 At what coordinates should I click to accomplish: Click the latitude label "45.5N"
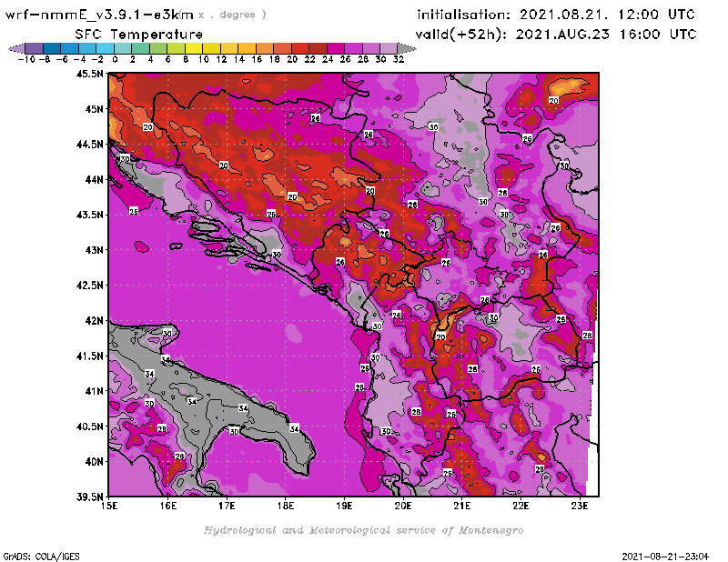pos(89,74)
